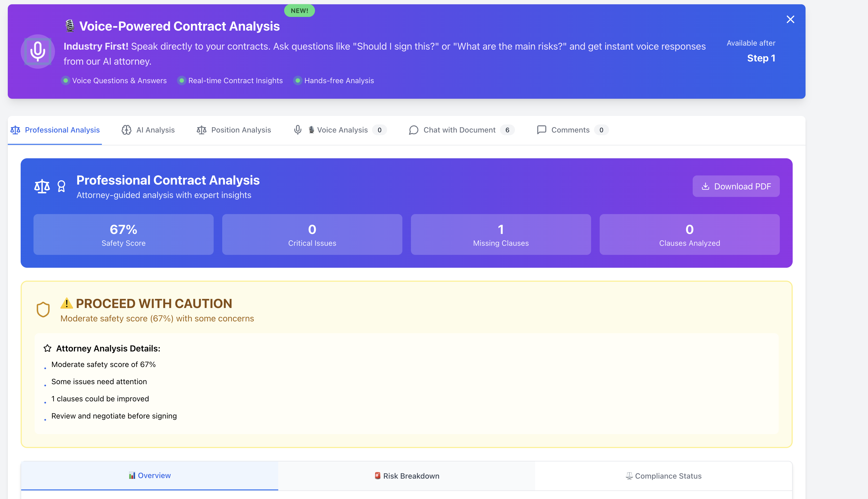
Task: Click '1 clauses could be improved' bullet
Action: tap(100, 399)
